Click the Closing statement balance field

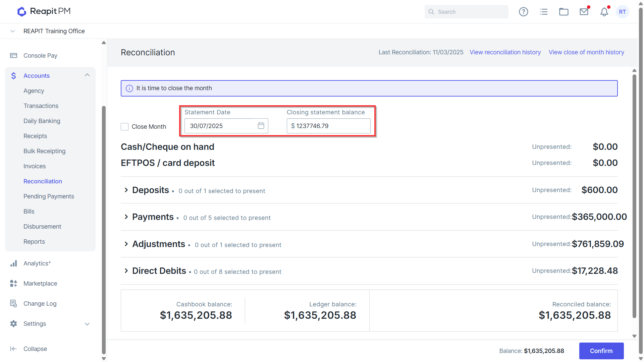[x=329, y=126]
